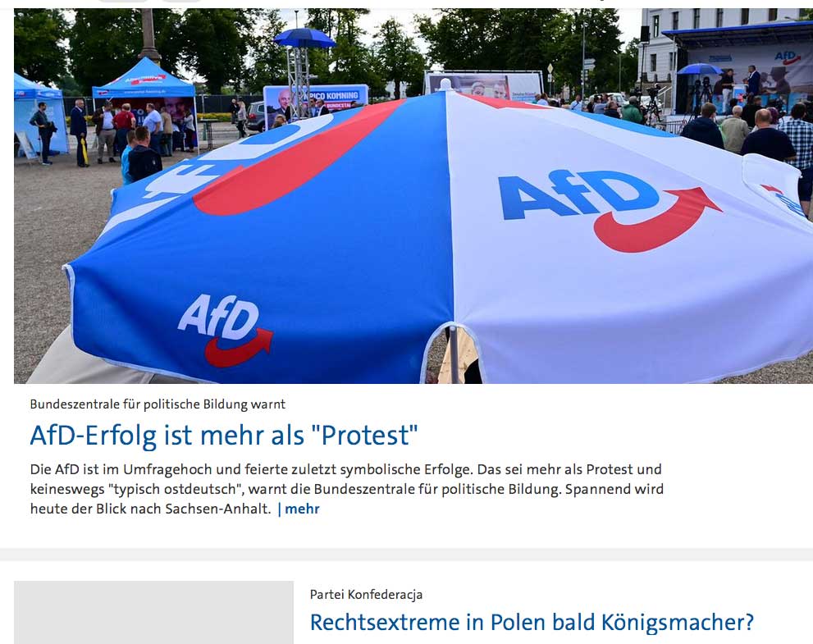Click the kicker text Partei Konfederacja

coord(366,594)
